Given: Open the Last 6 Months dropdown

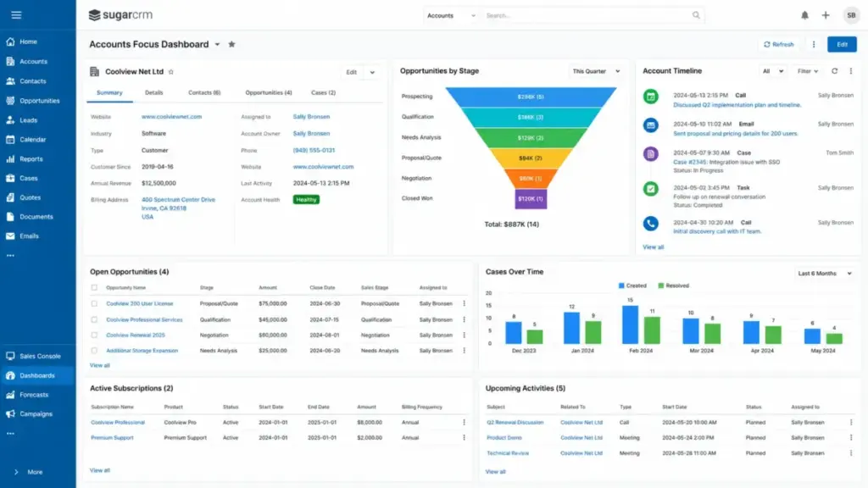Looking at the screenshot, I should click(x=824, y=274).
